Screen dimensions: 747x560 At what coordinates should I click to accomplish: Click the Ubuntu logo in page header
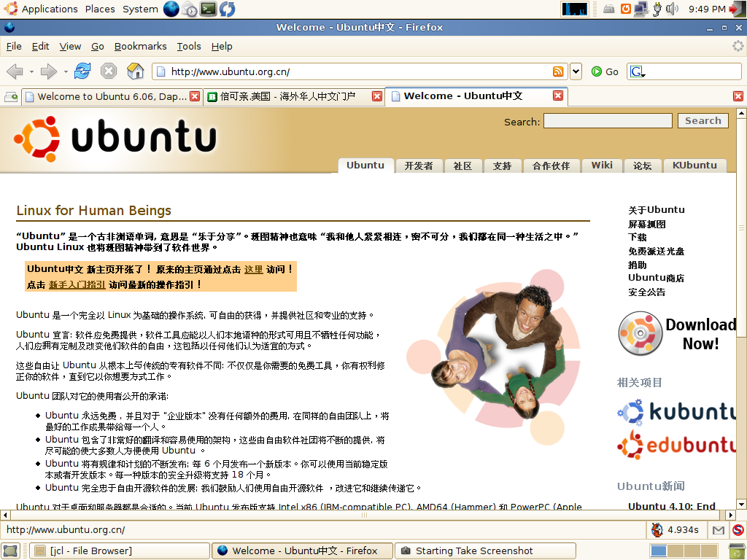pos(115,139)
